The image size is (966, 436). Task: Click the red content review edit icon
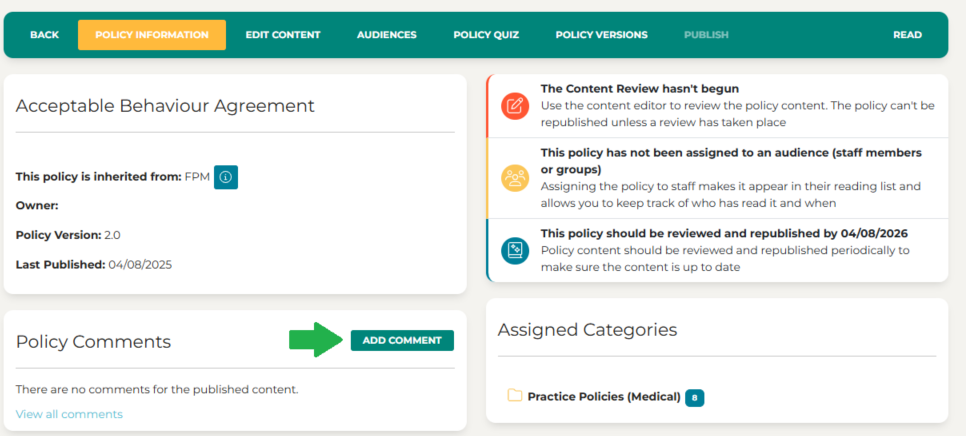(x=515, y=106)
